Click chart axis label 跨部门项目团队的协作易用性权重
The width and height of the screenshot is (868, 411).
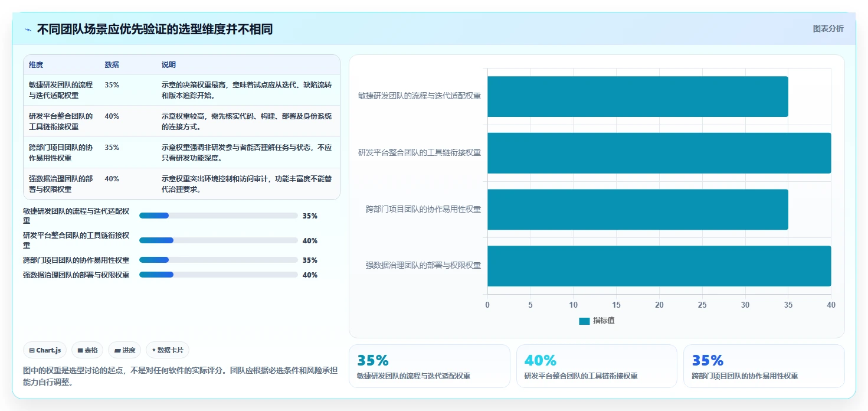tap(424, 209)
